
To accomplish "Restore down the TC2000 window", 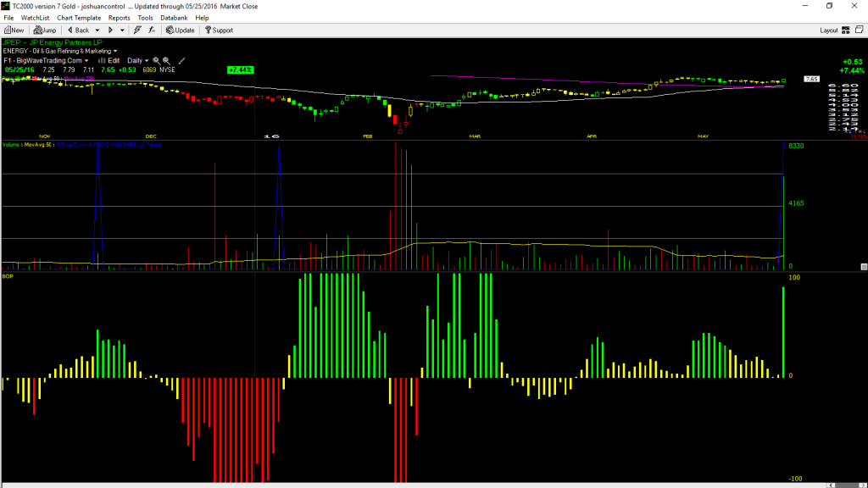I will [829, 6].
